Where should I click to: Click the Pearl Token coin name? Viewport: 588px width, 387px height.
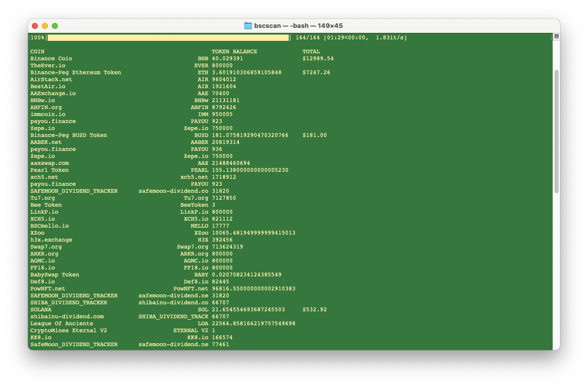[49, 170]
